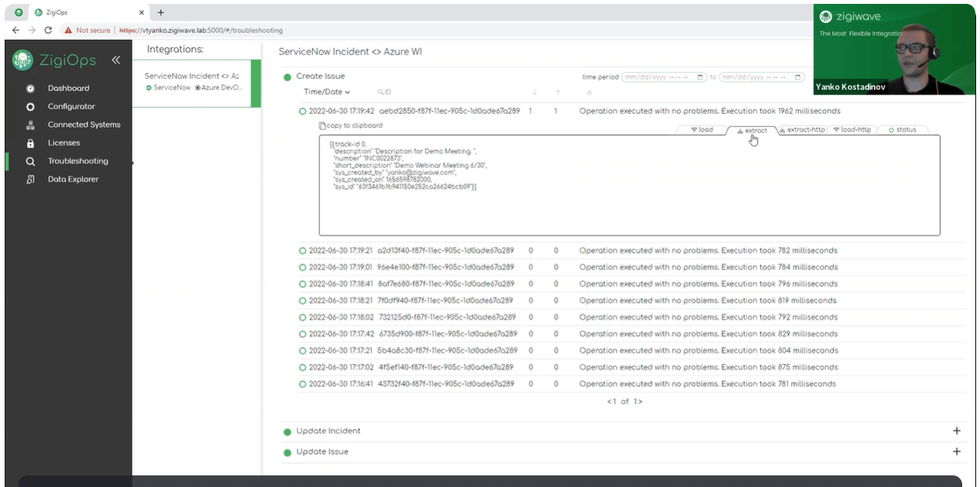The width and height of the screenshot is (980, 487).
Task: Click the time period start date field
Action: 665,77
